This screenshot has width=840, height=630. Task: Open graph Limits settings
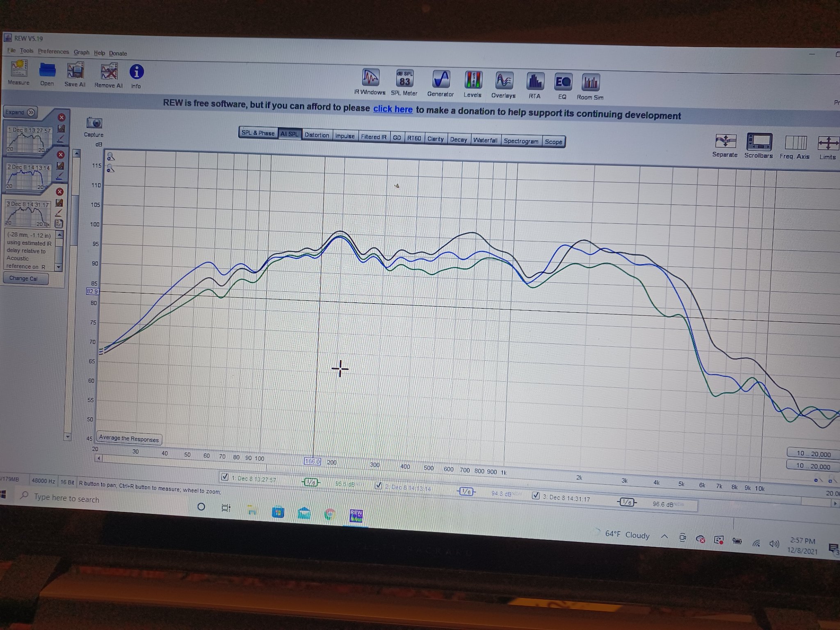[828, 148]
